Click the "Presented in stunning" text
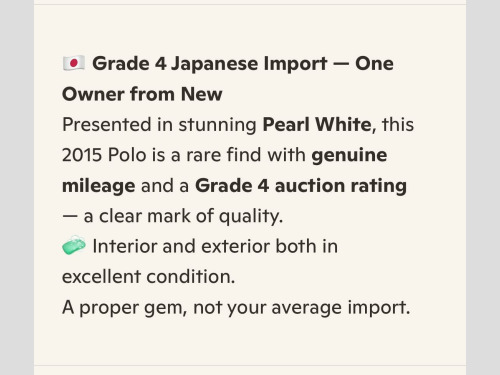500x375 pixels. (x=159, y=125)
